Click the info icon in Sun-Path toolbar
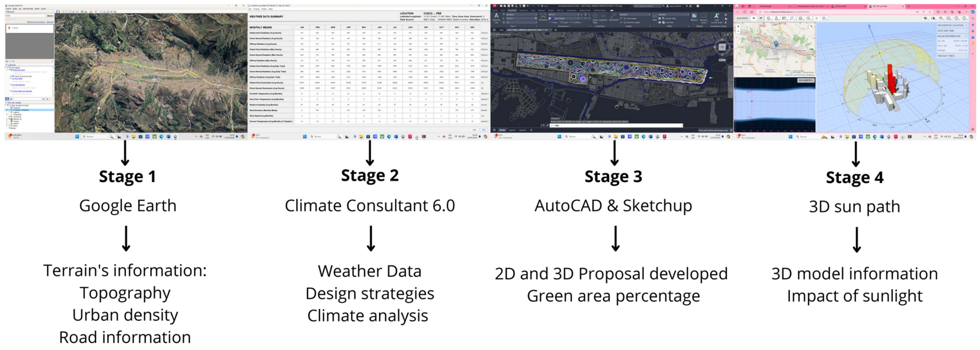Screen dimensions: 980x350 coord(964,18)
